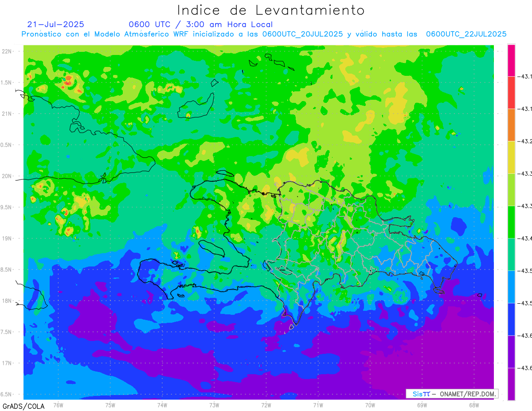Screen dimensions: 532x411
Task: Pick the bottom purple colorbar swatch
Action: [511, 384]
